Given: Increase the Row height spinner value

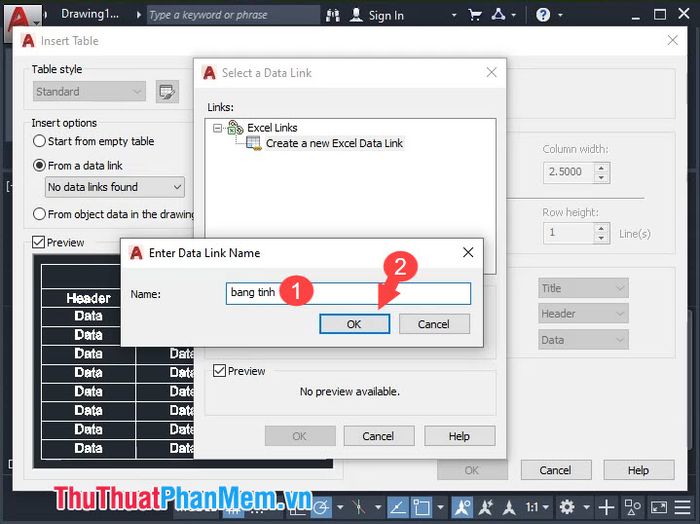Looking at the screenshot, I should tap(601, 228).
